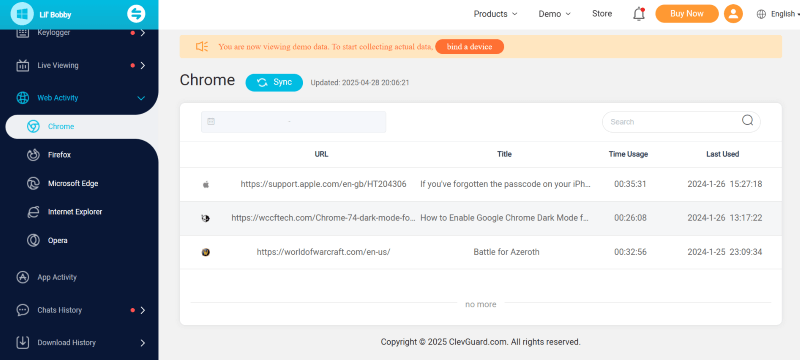
Task: Expand the Live Viewing submenu arrow
Action: (x=142, y=65)
